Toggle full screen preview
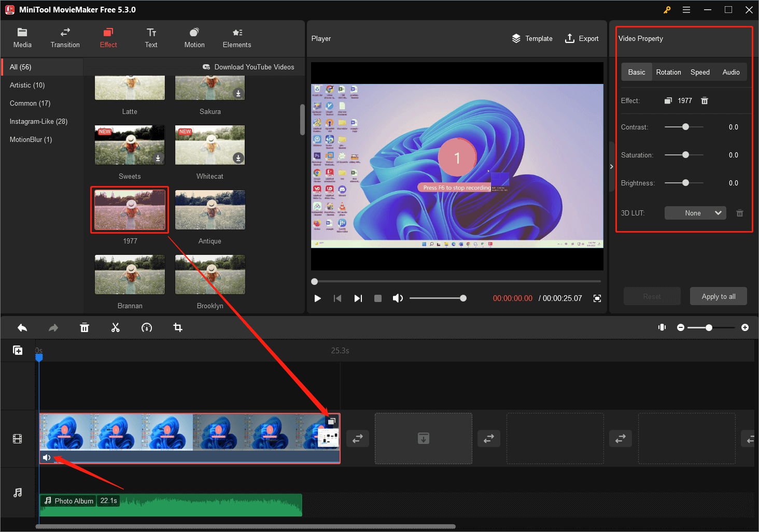Image resolution: width=759 pixels, height=532 pixels. [597, 298]
